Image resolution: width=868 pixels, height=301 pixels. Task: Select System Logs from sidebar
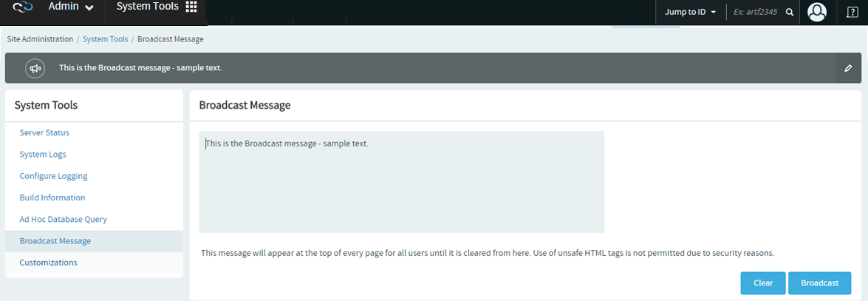43,154
